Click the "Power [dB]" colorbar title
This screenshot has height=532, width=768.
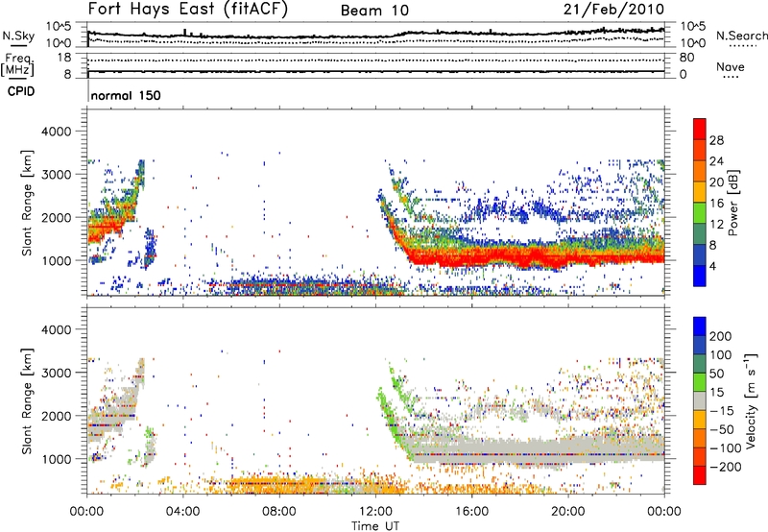coord(733,203)
